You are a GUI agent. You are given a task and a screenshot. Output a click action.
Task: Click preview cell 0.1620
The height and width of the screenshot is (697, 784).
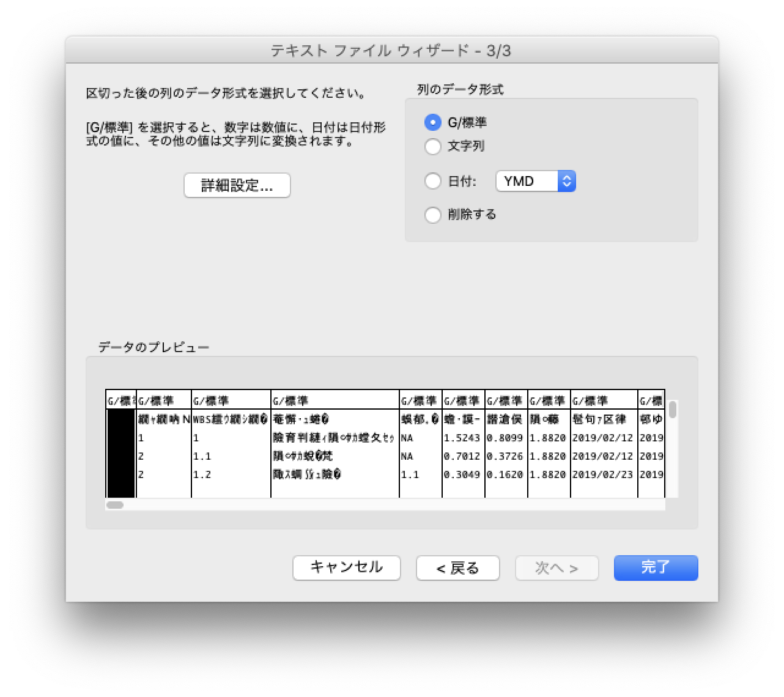pyautogui.click(x=505, y=474)
